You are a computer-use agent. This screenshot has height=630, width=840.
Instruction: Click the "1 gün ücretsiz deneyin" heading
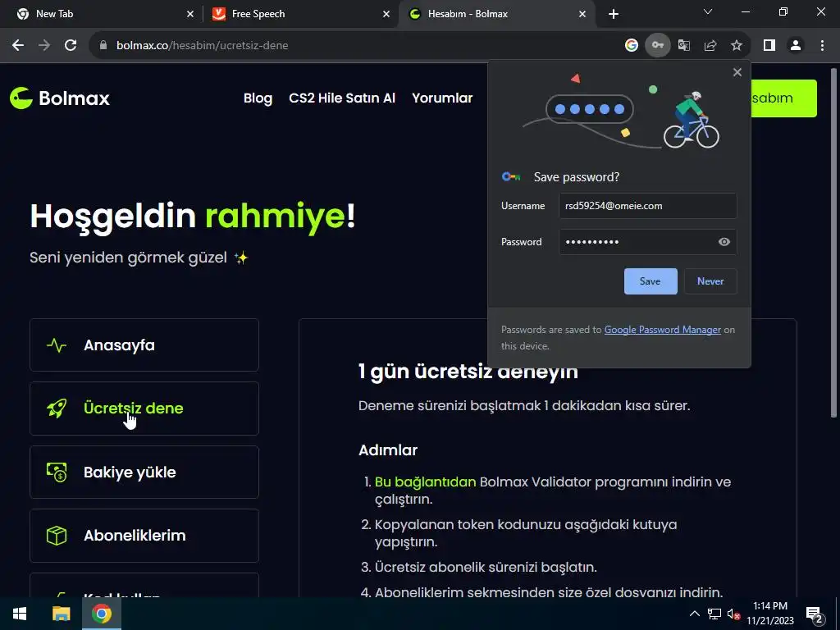[468, 372]
